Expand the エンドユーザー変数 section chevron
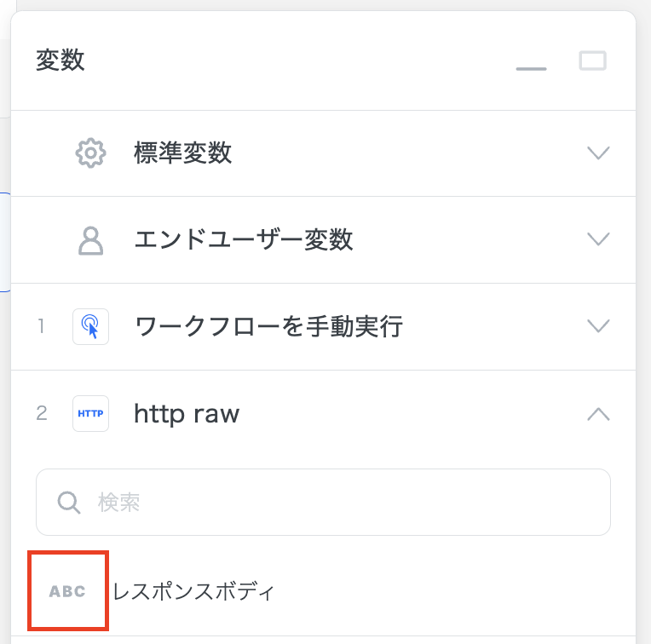The width and height of the screenshot is (651, 644). click(x=599, y=239)
